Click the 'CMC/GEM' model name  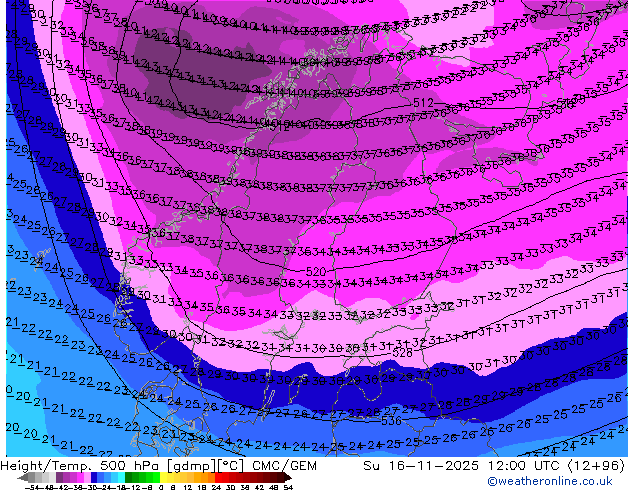click(284, 466)
